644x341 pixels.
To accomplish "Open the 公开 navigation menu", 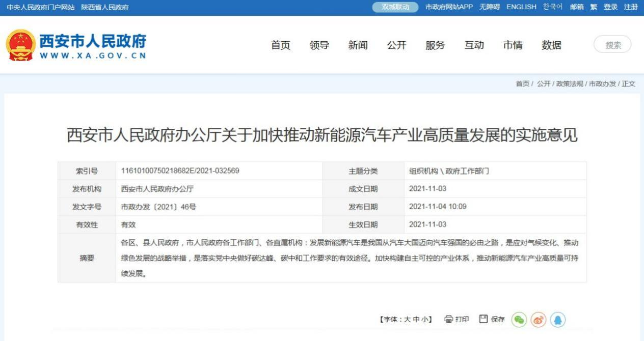I will click(396, 45).
